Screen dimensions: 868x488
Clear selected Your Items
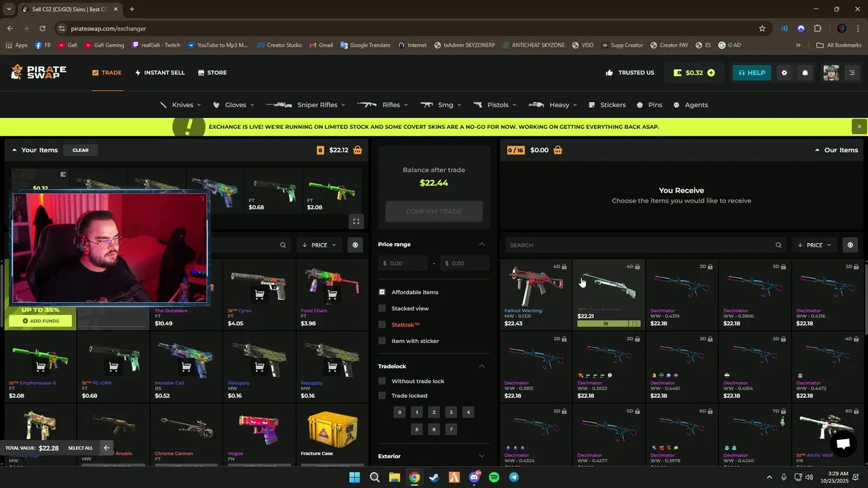pos(81,150)
